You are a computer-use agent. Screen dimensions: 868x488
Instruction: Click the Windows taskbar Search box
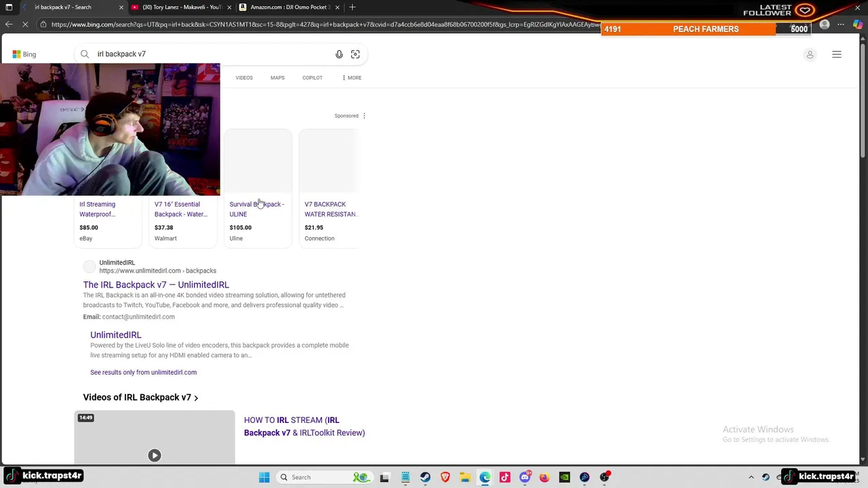coord(323,477)
